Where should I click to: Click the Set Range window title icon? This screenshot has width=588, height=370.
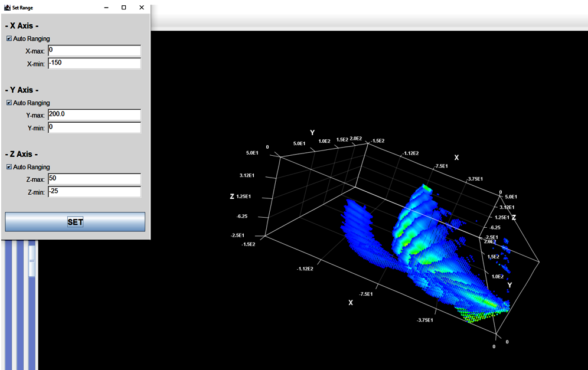pos(7,8)
